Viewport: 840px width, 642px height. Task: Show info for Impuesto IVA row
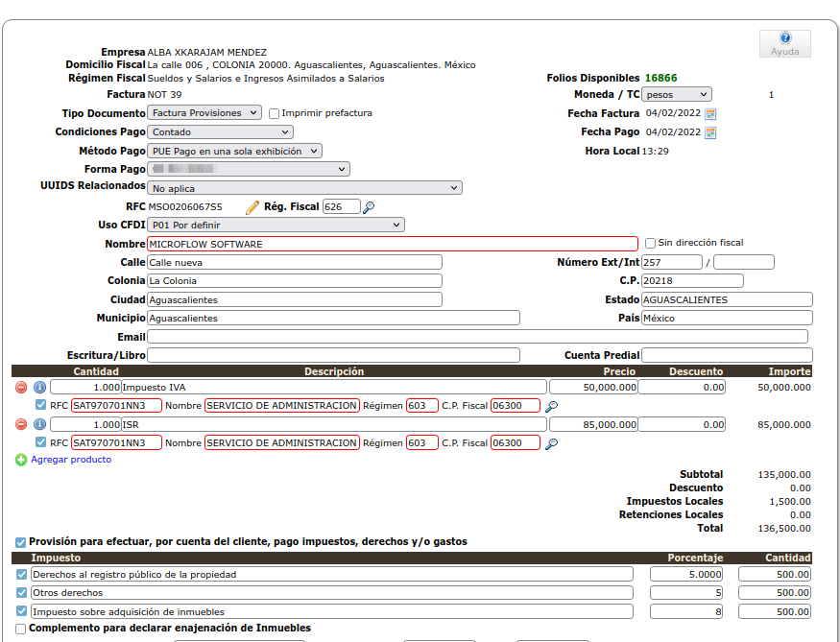[39, 387]
